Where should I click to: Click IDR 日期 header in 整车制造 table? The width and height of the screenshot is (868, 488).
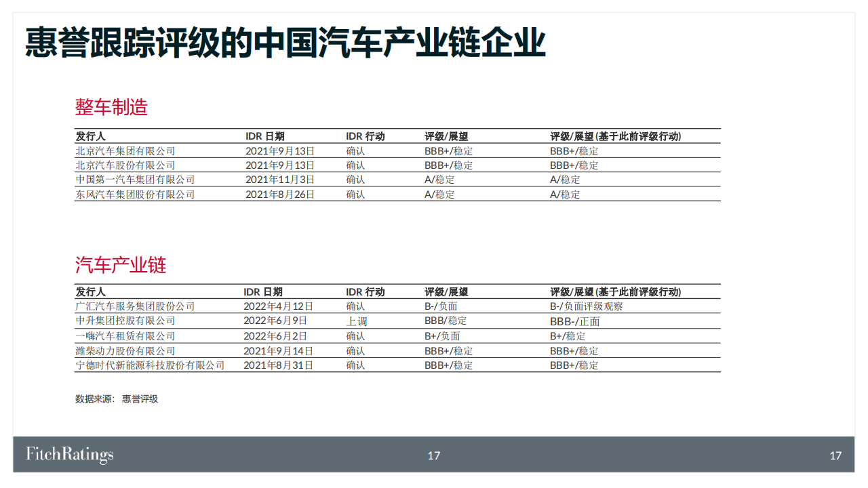[265, 136]
